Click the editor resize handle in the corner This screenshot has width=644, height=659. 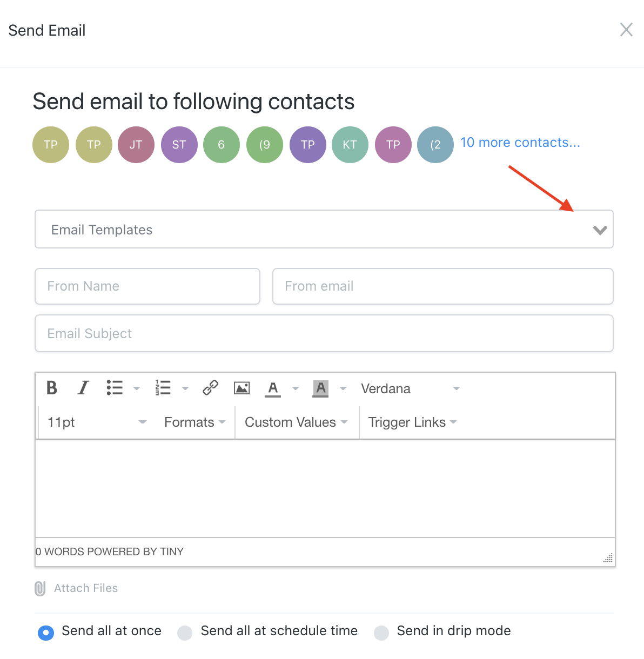pyautogui.click(x=608, y=558)
